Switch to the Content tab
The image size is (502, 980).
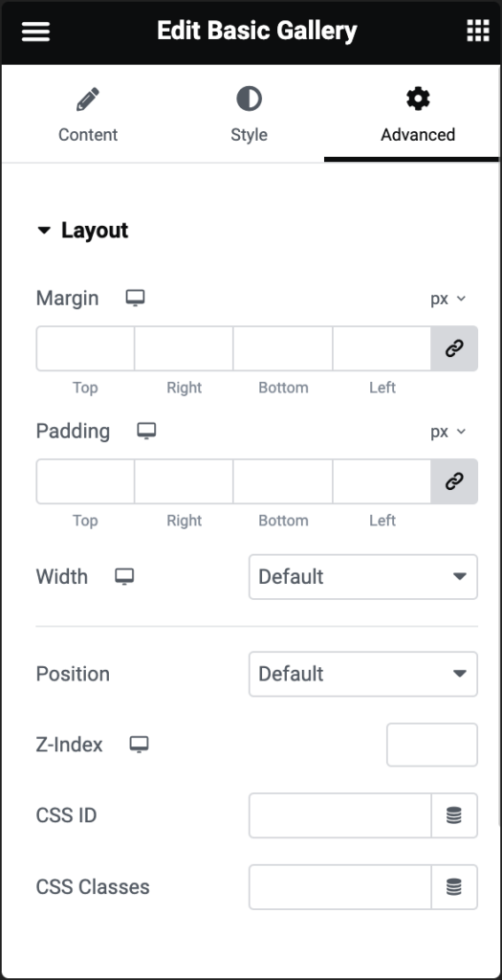[x=88, y=116]
